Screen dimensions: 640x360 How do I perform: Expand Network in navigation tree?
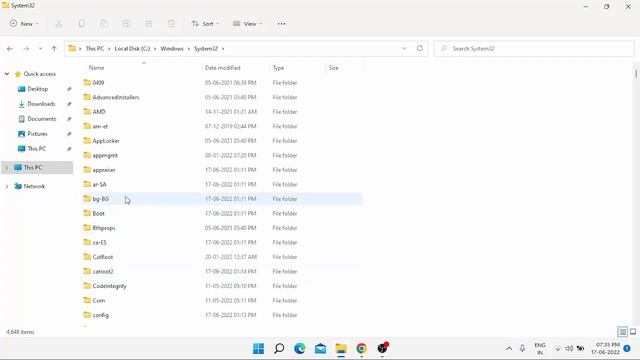(x=7, y=186)
